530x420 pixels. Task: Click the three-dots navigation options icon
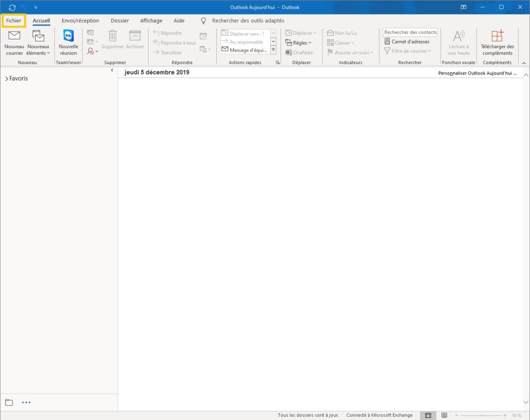tap(26, 402)
